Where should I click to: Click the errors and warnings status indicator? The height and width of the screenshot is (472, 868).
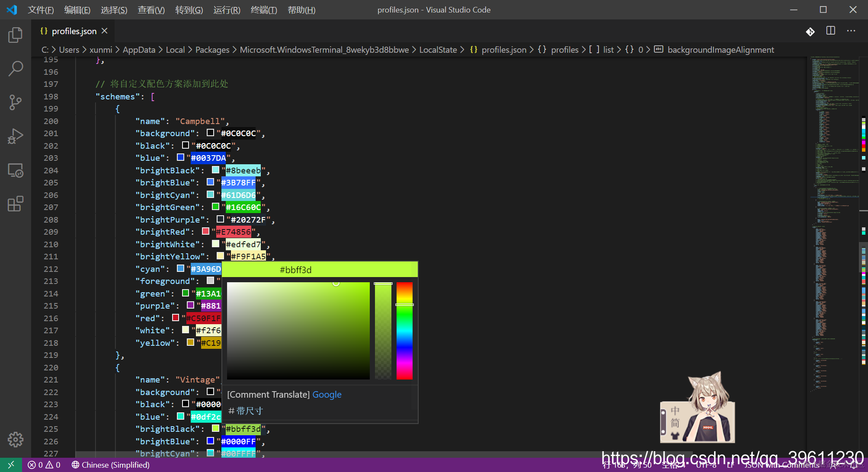pos(44,465)
